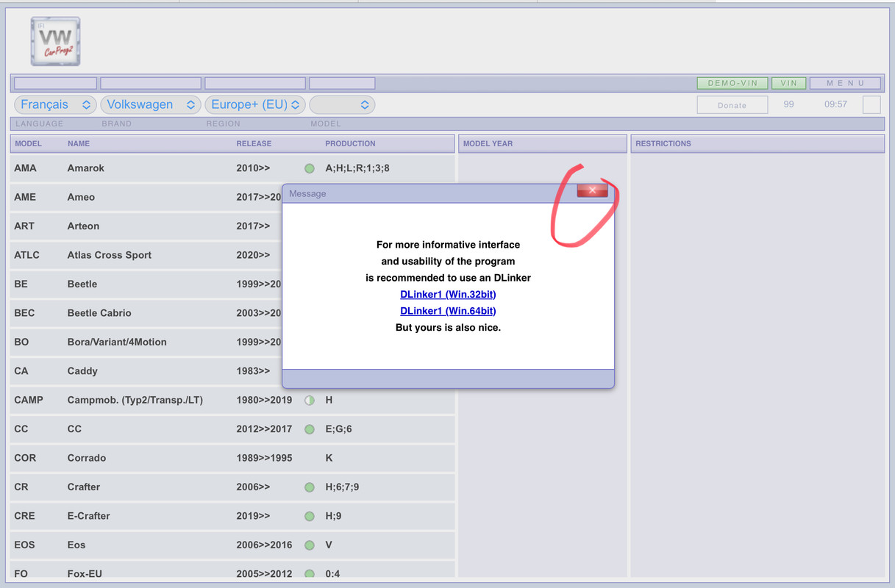Click the PRODUCTION column header
This screenshot has height=588, width=895.
(x=350, y=144)
